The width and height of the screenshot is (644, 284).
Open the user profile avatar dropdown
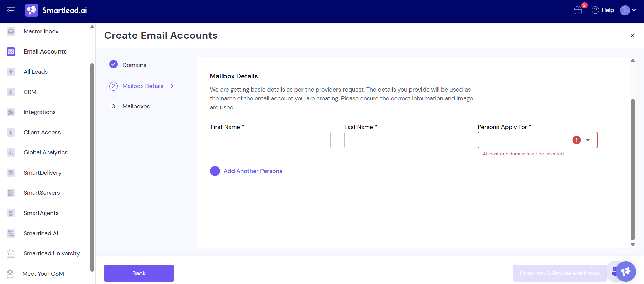click(628, 10)
